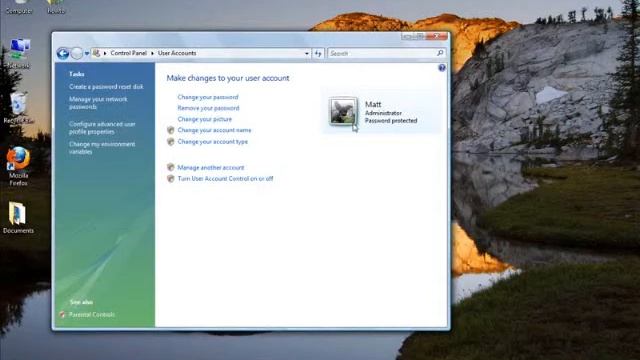The image size is (640, 360).
Task: Open the address bar history dropdown
Action: point(307,53)
